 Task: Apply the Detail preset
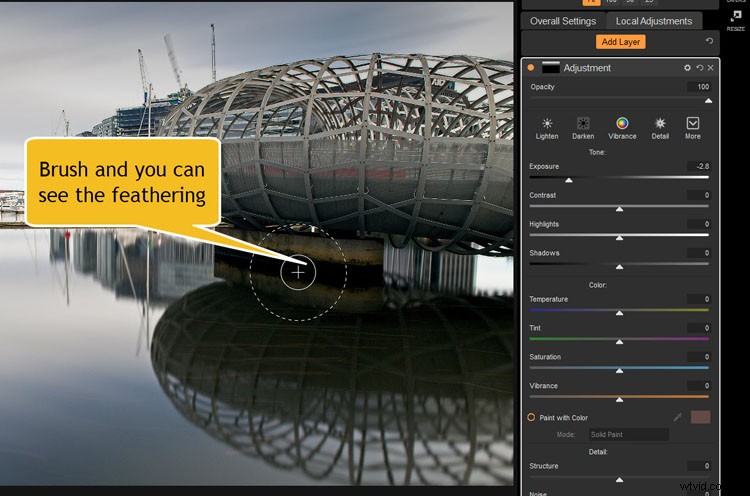pos(660,128)
